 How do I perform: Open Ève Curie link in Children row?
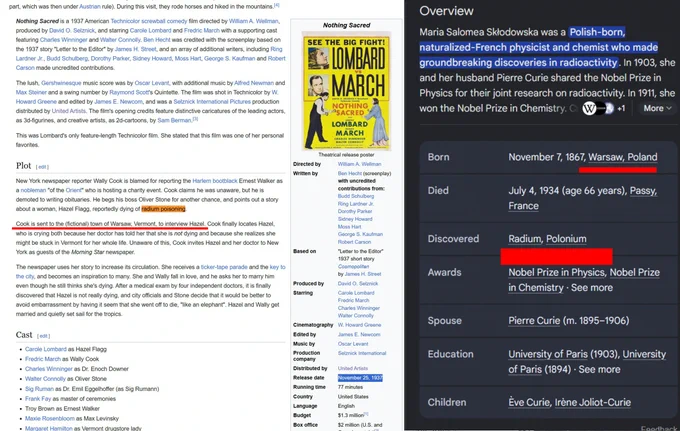click(x=530, y=402)
